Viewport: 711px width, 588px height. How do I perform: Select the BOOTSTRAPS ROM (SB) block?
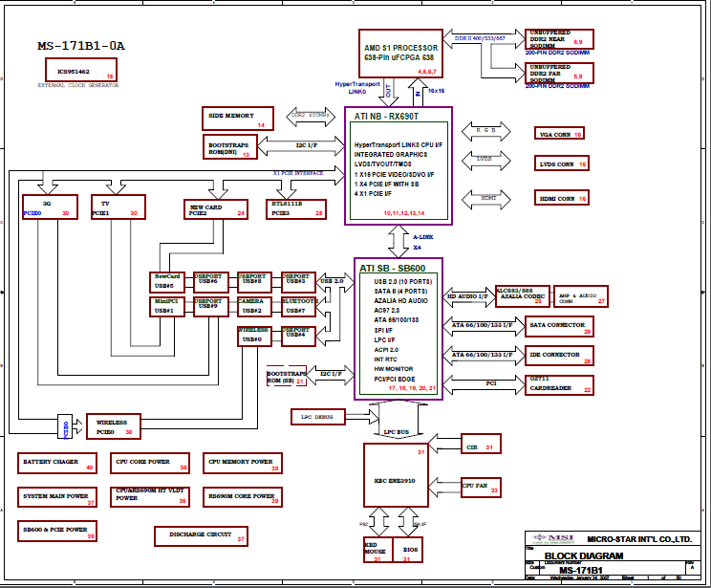[x=287, y=376]
